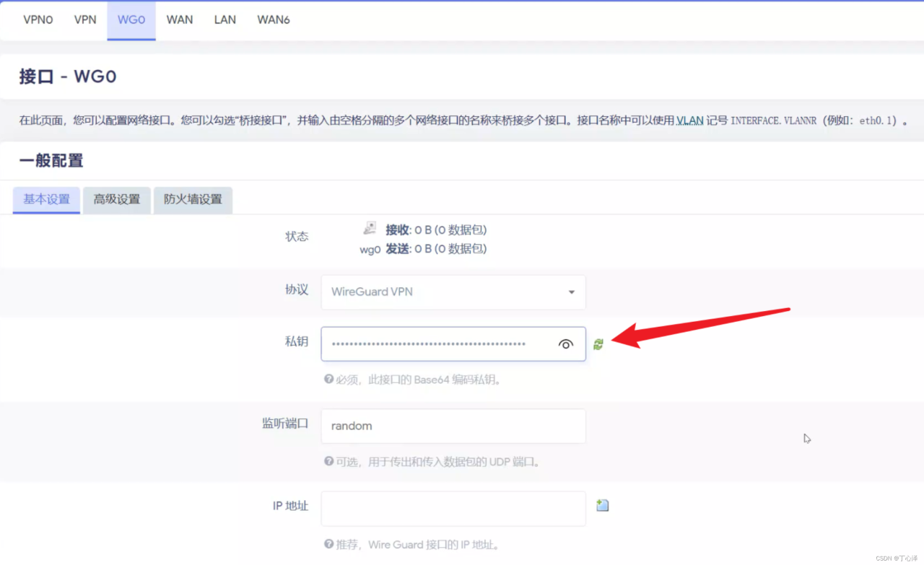Switch to the VPN0 interface tab
The image size is (924, 565).
click(x=38, y=19)
